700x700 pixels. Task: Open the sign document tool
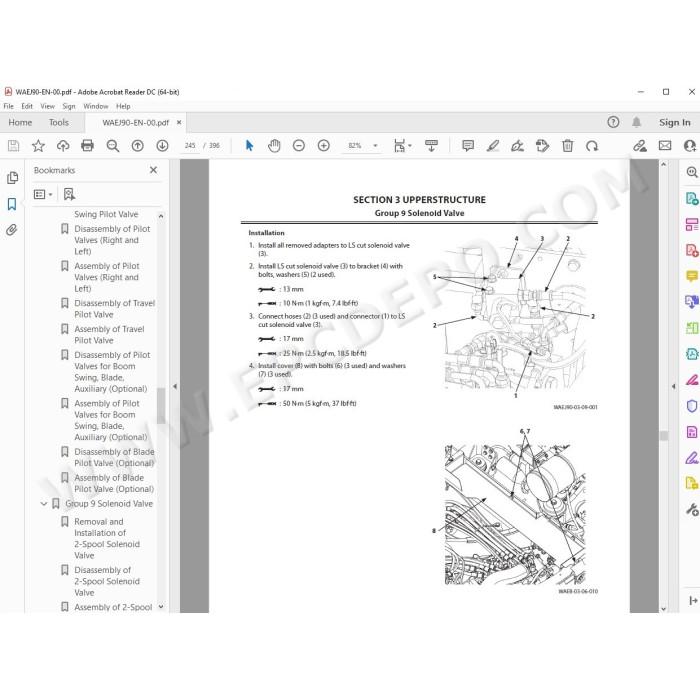[x=517, y=146]
